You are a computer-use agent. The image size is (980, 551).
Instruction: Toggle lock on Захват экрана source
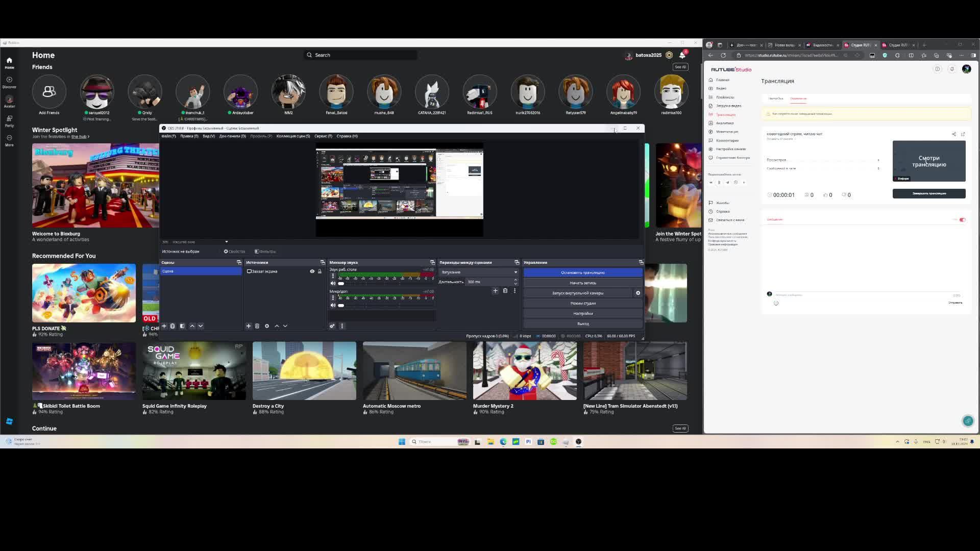pyautogui.click(x=320, y=271)
